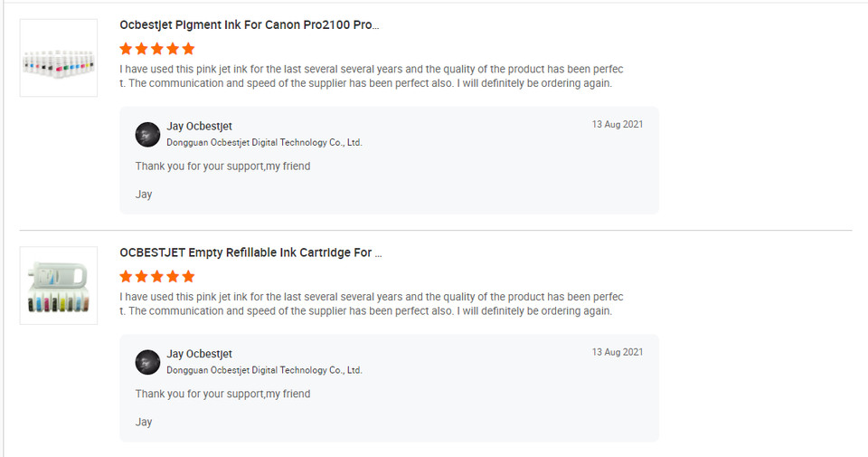Click the third star of the Pigment Ink review

point(157,49)
